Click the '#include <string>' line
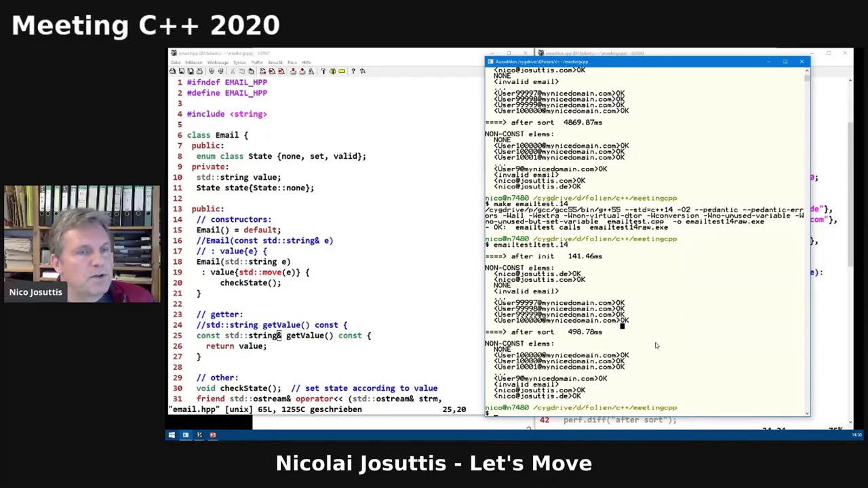Image resolution: width=868 pixels, height=488 pixels. pyautogui.click(x=227, y=114)
